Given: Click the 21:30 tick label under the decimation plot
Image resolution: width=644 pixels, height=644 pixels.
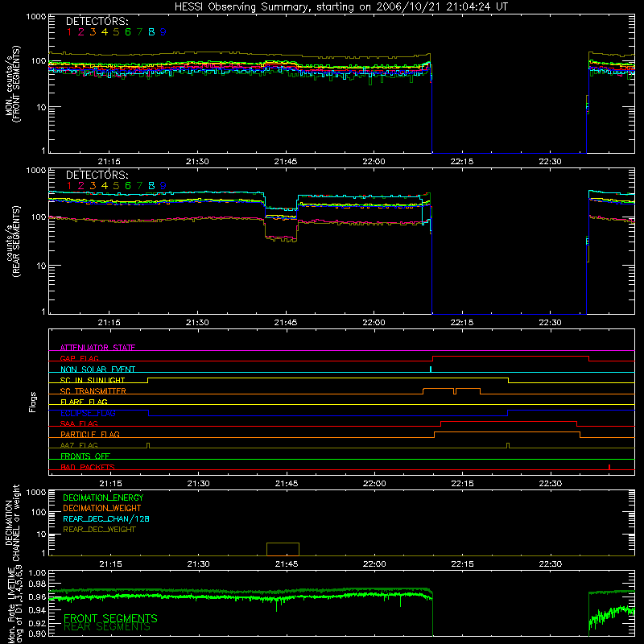Looking at the screenshot, I should (x=198, y=564).
